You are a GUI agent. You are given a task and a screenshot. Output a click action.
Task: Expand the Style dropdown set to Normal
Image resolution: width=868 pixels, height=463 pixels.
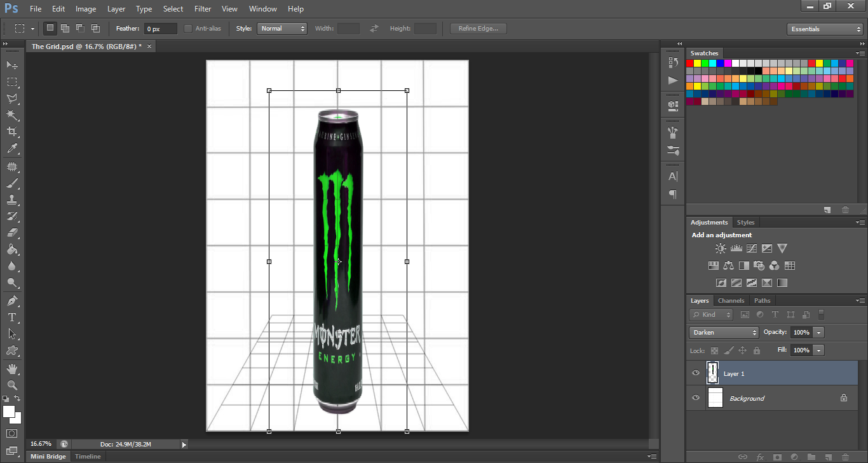tap(282, 29)
